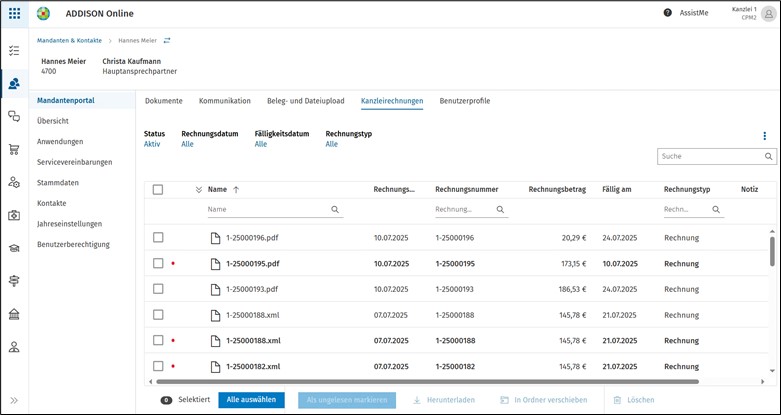Viewport: 781px width, 415px height.
Task: Open Übersicht in the side menu
Action: tap(53, 121)
